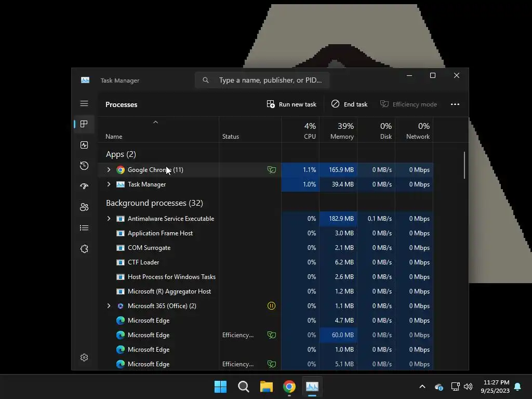This screenshot has height=399, width=532.
Task: Click the Efficiency mode button
Action: click(x=408, y=104)
